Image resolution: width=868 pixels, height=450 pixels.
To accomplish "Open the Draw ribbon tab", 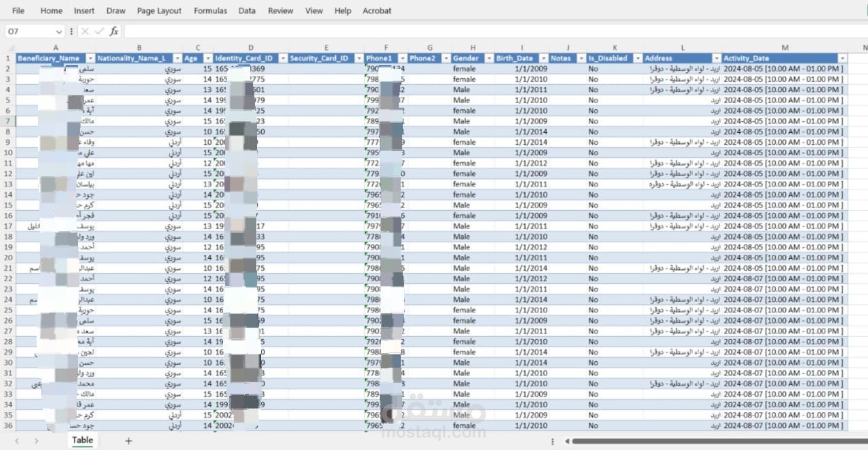I will click(116, 11).
